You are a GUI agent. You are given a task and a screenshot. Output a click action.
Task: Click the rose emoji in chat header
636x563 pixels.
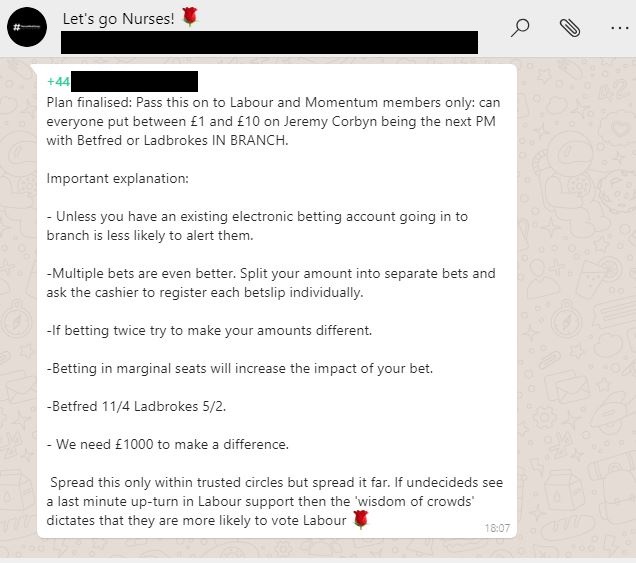(x=190, y=18)
